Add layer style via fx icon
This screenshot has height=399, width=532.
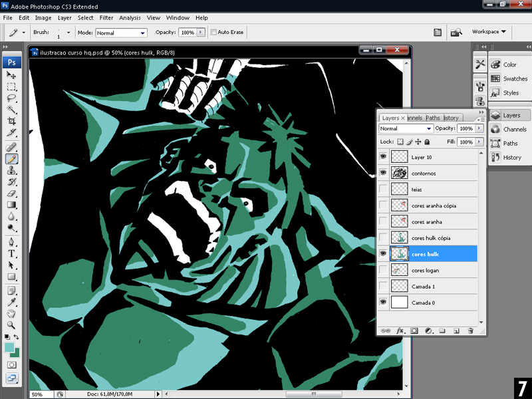coord(400,331)
